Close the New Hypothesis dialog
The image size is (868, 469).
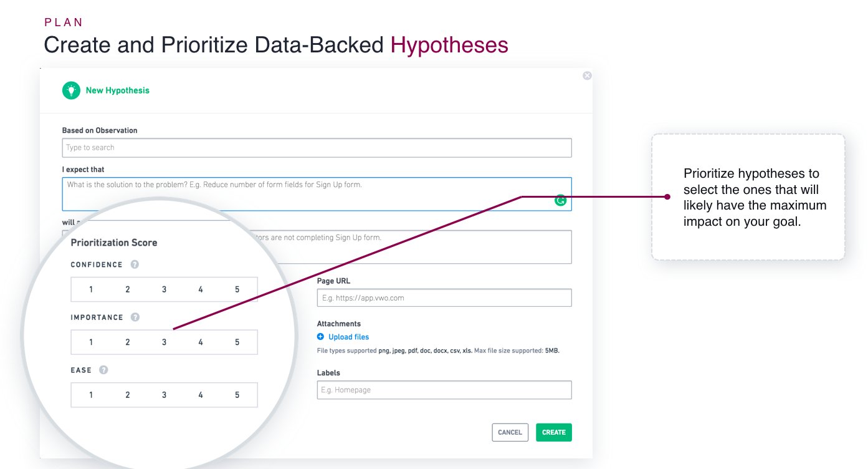click(x=587, y=75)
